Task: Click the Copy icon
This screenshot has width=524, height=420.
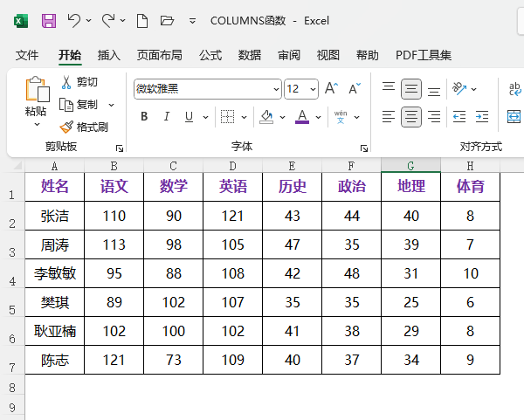Action: 66,105
